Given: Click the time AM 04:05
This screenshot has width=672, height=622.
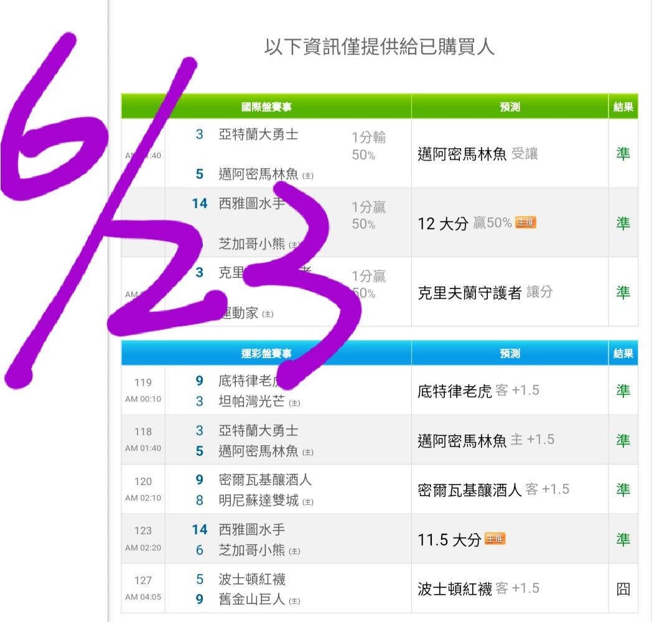Looking at the screenshot, I should [x=143, y=597].
